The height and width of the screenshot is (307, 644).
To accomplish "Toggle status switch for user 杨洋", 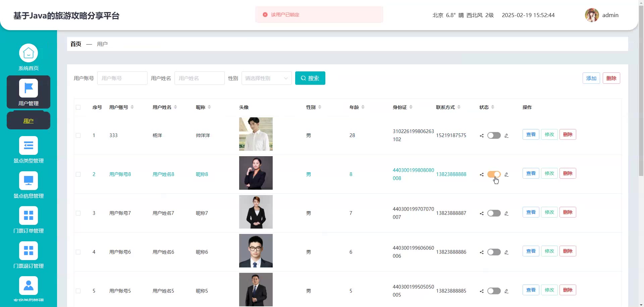I will (494, 135).
